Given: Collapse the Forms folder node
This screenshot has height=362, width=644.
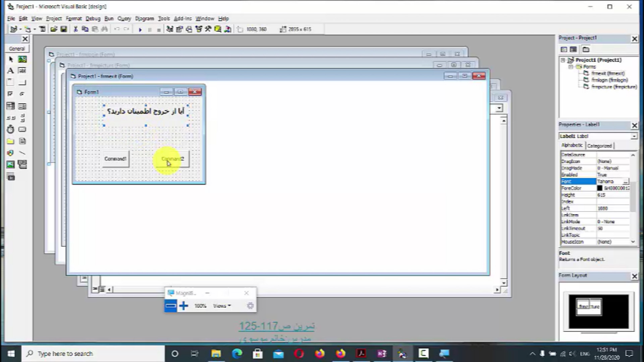Looking at the screenshot, I should point(571,67).
